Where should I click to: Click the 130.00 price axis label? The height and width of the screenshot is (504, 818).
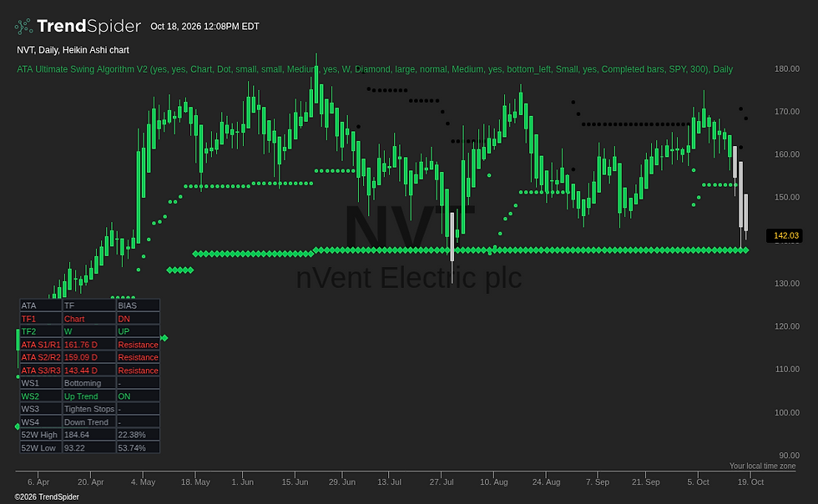(786, 284)
